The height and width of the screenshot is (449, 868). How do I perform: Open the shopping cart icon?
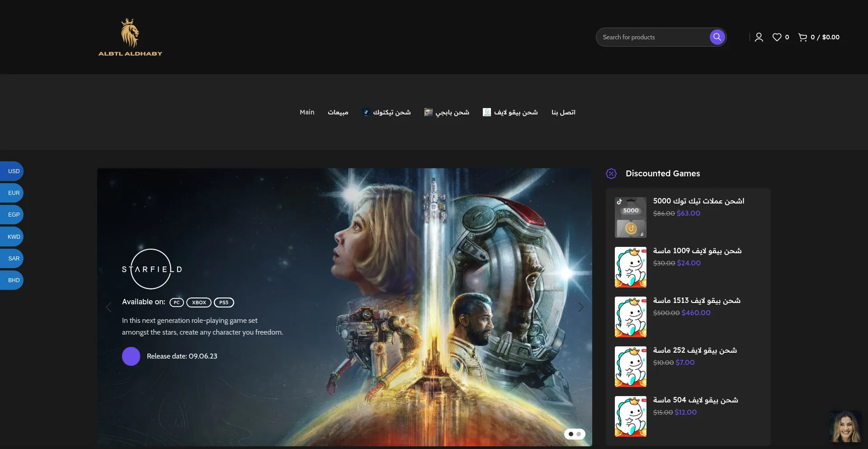pyautogui.click(x=802, y=37)
